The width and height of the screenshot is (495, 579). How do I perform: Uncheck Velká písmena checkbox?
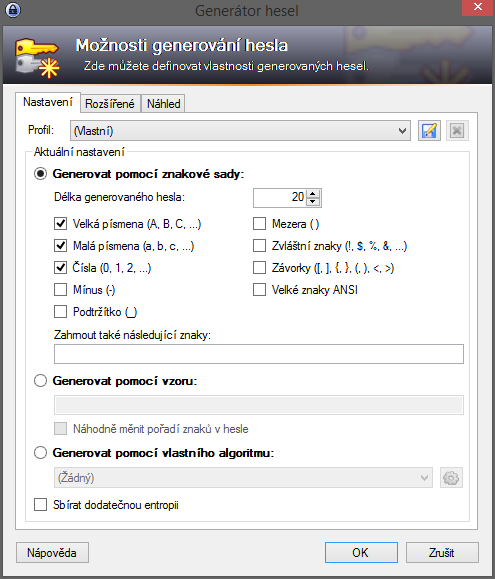point(61,224)
